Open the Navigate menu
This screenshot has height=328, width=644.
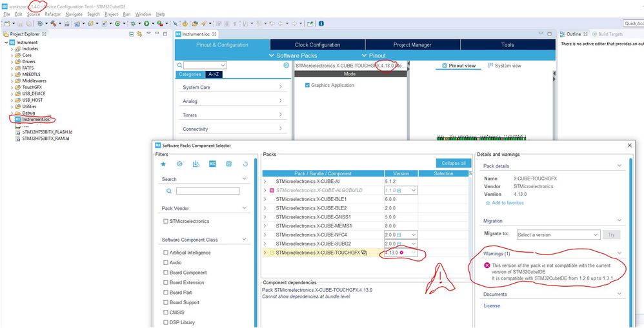[74, 14]
